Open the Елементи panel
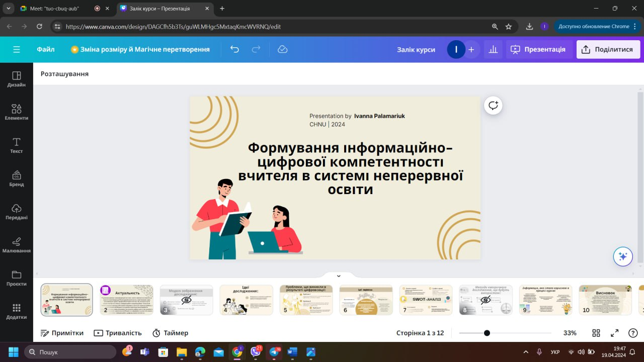This screenshot has height=362, width=644. (x=17, y=112)
